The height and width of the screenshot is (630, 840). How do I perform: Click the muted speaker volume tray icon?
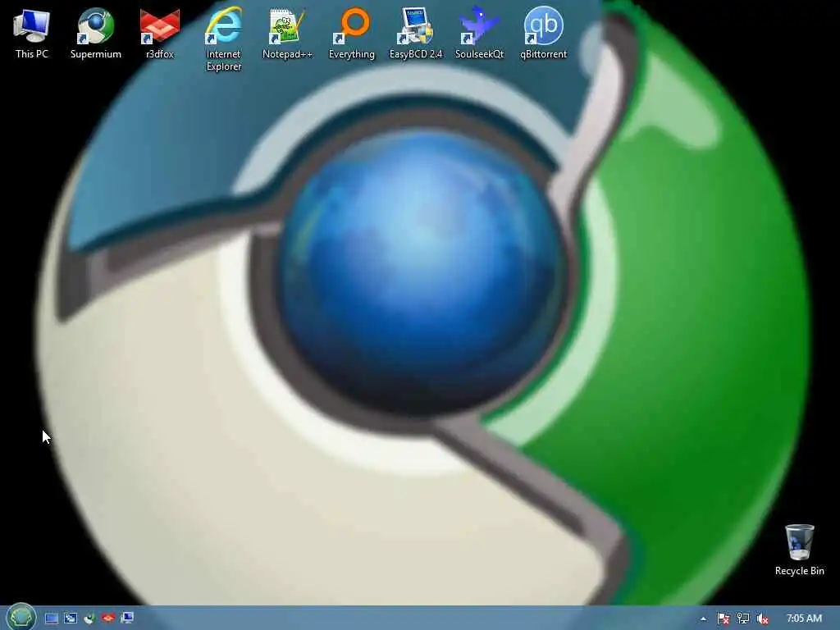point(763,619)
